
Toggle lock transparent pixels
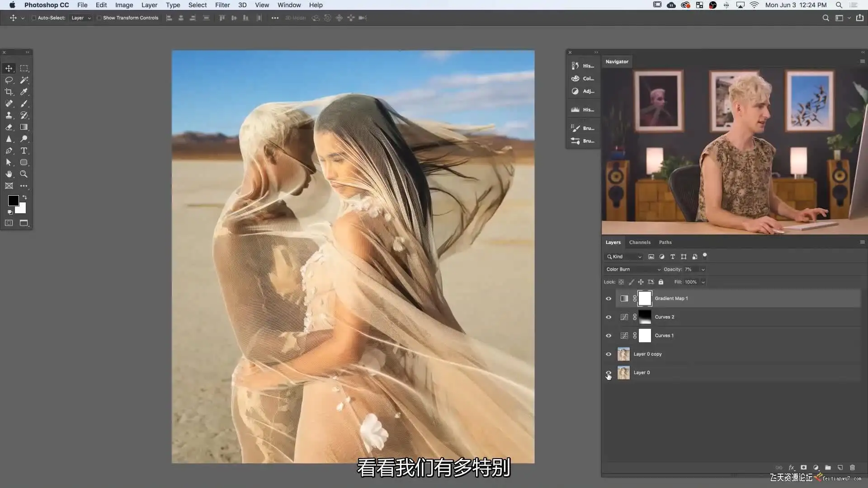[x=621, y=282]
